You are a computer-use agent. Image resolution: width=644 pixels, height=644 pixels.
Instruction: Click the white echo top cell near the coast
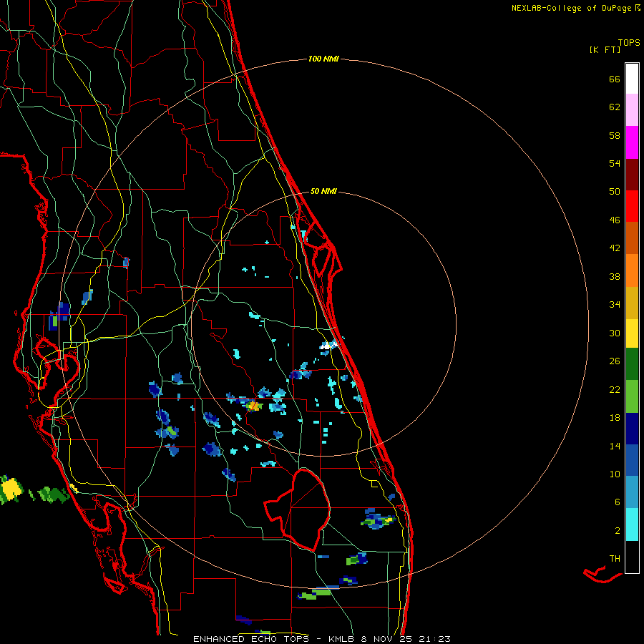pyautogui.click(x=326, y=346)
